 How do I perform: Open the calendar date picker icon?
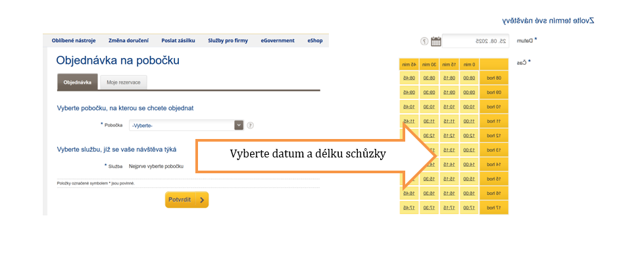(x=435, y=42)
